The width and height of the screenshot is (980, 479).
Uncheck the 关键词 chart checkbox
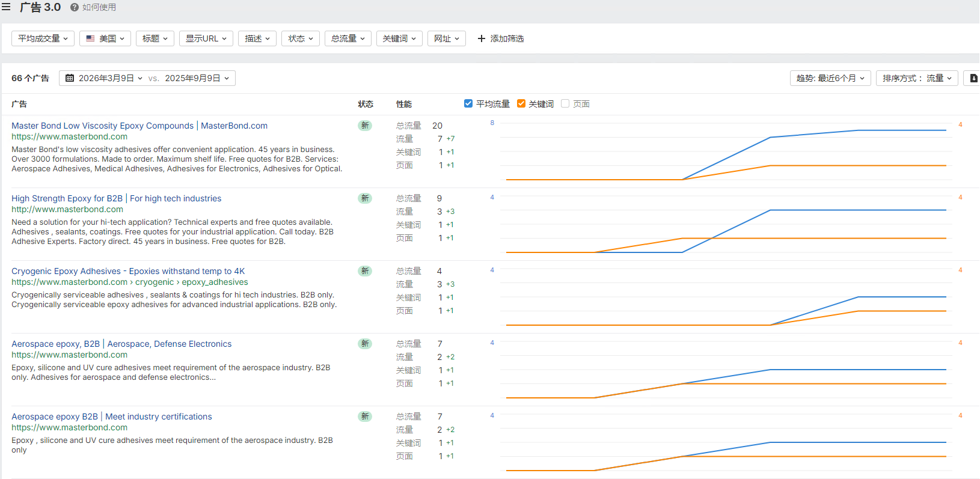(521, 103)
